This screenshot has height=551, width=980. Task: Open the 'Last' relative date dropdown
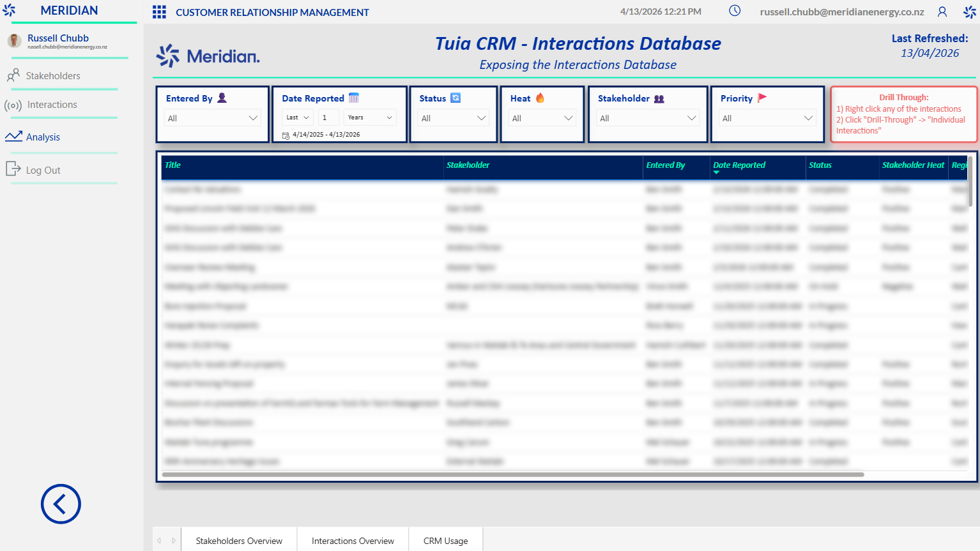(x=298, y=117)
